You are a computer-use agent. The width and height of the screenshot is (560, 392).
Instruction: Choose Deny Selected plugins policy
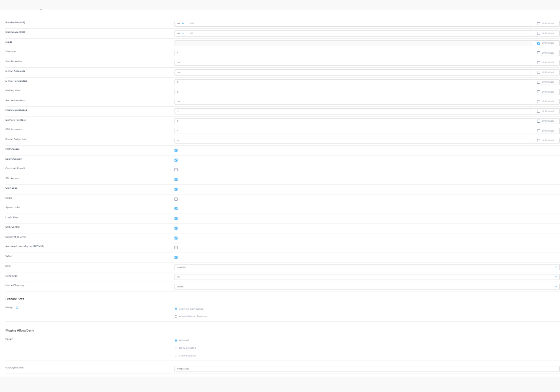coord(176,348)
